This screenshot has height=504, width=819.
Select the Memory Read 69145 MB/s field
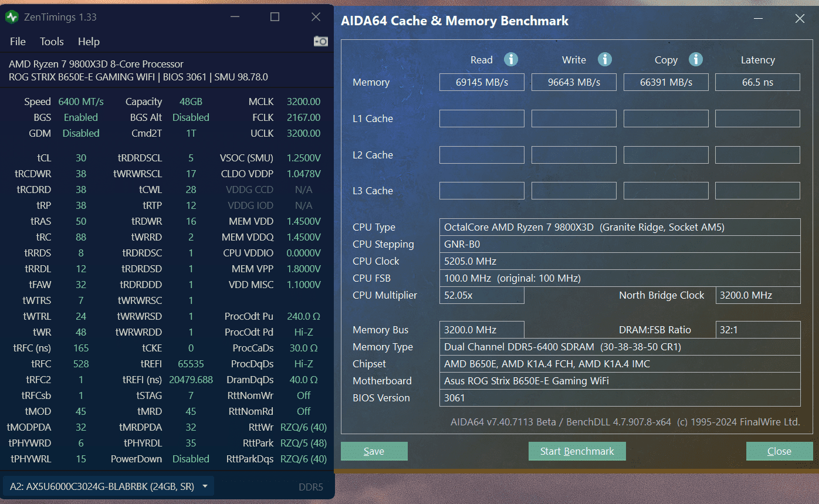[482, 82]
